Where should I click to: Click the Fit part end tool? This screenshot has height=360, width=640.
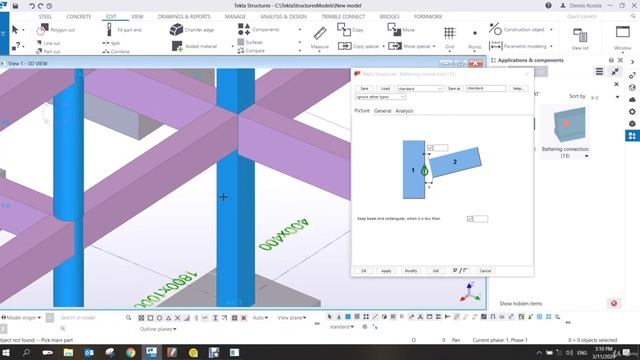click(x=124, y=30)
